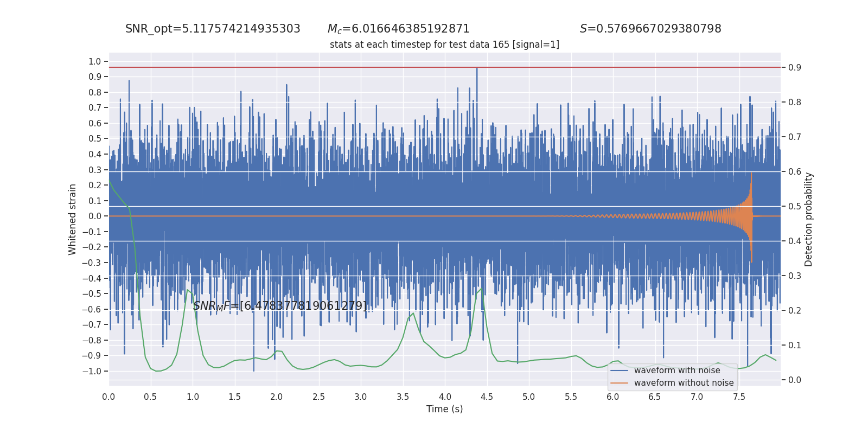This screenshot has width=868, height=434.
Task: Click the x-axis tick label 6.5
Action: click(655, 397)
